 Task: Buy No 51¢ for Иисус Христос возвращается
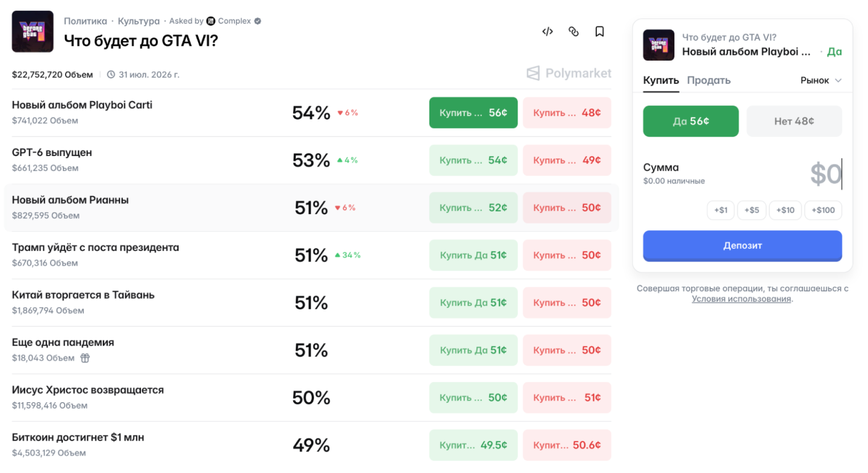pyautogui.click(x=567, y=397)
